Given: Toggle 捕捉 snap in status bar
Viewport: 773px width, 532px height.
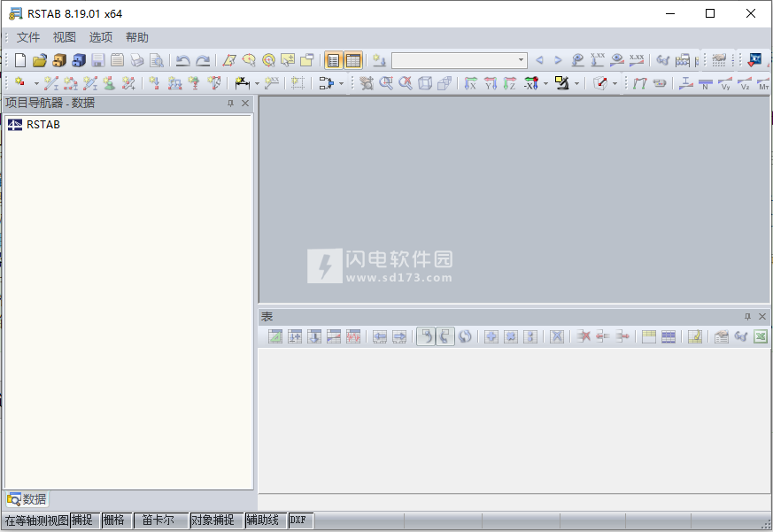Looking at the screenshot, I should (84, 520).
